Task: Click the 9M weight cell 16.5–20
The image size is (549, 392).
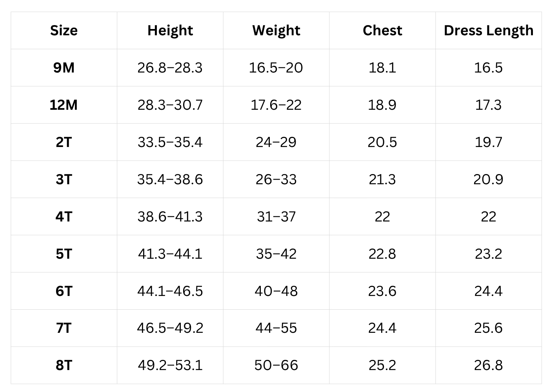Action: coord(276,68)
